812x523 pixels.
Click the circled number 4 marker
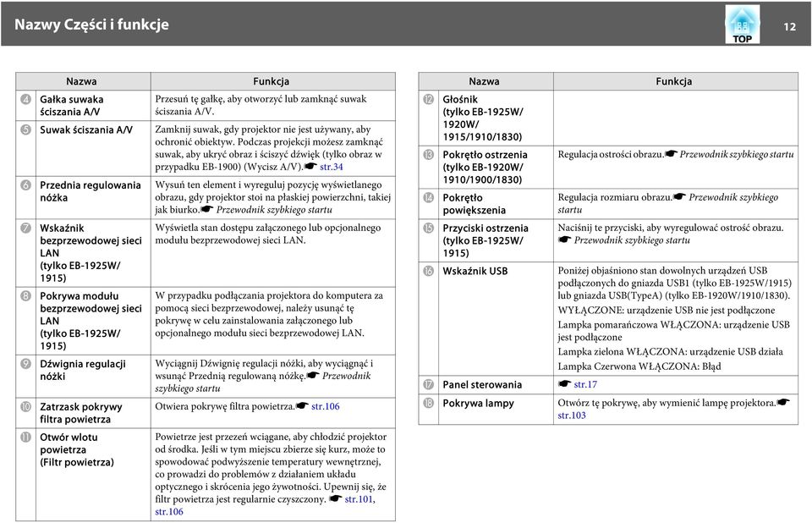tap(26, 99)
